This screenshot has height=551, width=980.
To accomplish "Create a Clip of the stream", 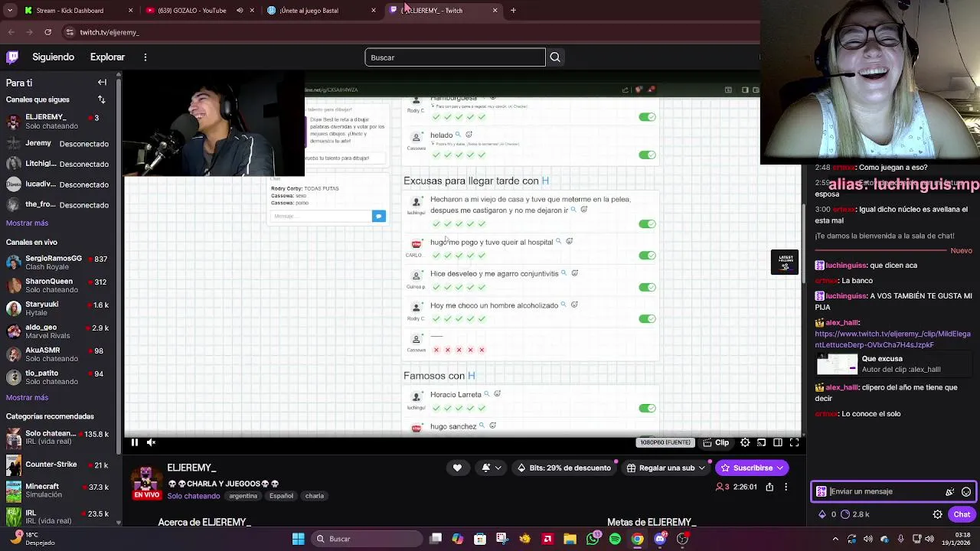I will coord(716,442).
